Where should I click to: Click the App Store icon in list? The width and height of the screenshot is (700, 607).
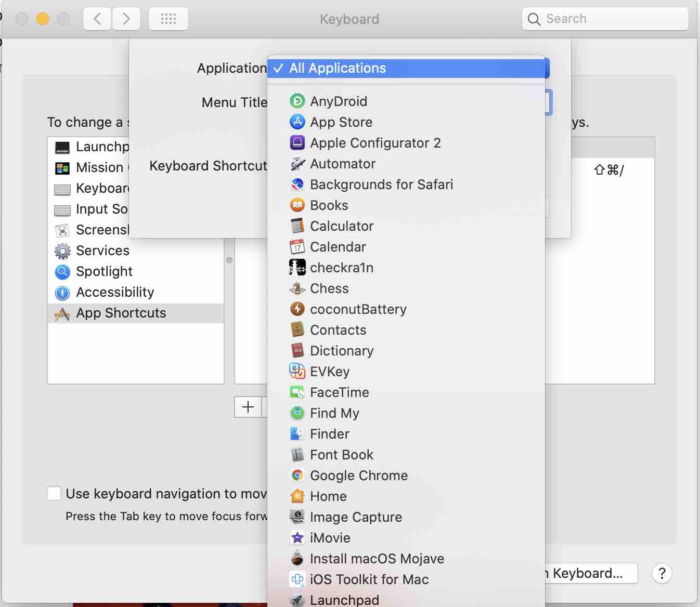click(297, 122)
